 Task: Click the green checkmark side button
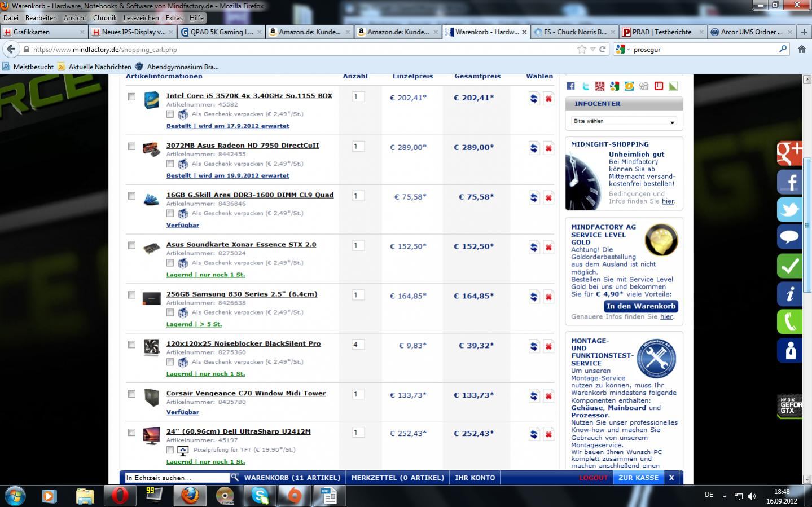tap(789, 266)
